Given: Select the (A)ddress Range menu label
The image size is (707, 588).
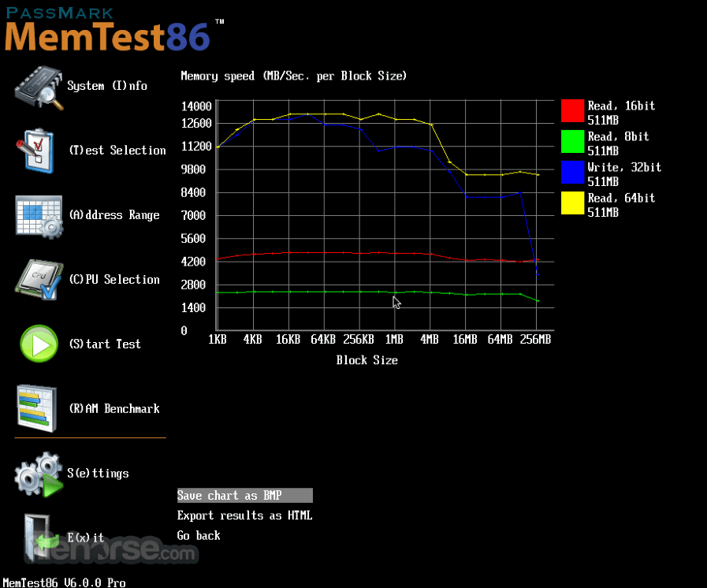Looking at the screenshot, I should tap(114, 215).
